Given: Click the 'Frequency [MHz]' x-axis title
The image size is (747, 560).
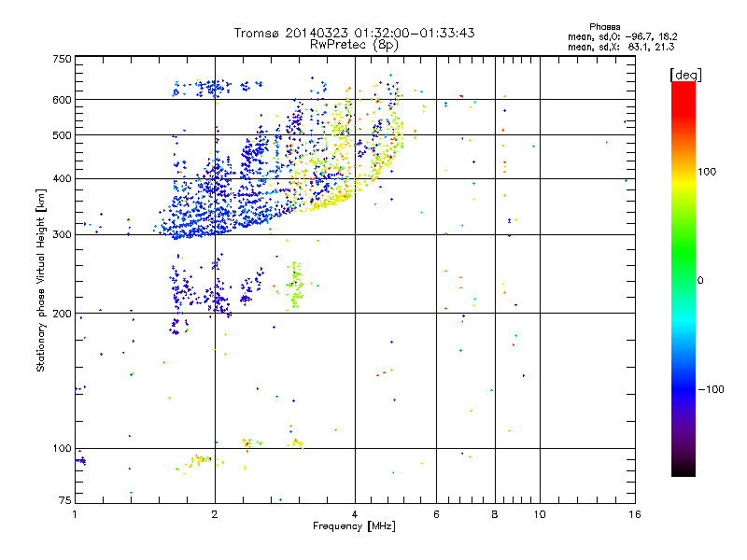Looking at the screenshot, I should point(354,526).
